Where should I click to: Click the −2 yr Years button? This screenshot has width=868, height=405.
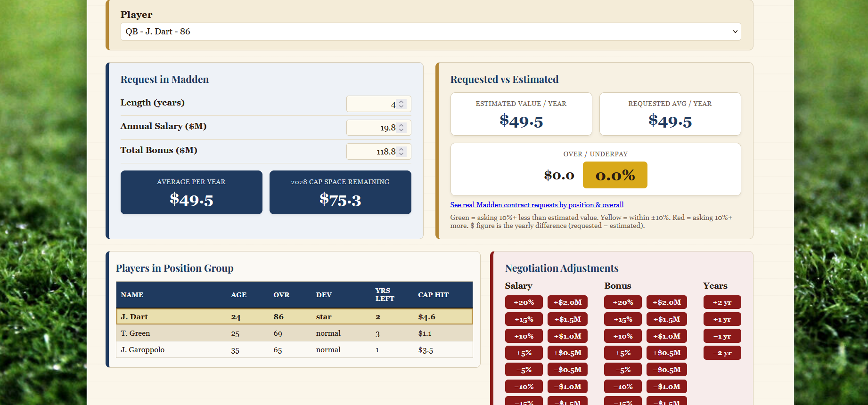[722, 353]
